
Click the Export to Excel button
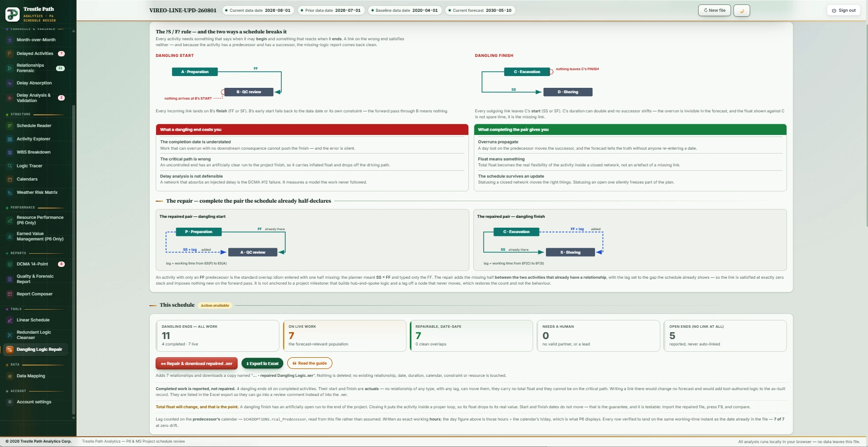coord(262,364)
